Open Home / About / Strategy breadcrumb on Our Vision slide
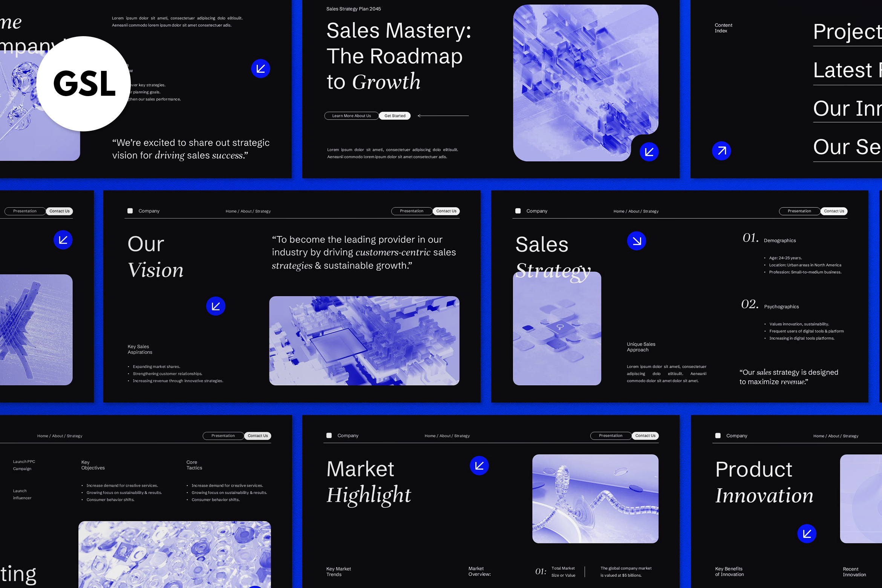The width and height of the screenshot is (882, 588). pos(248,211)
